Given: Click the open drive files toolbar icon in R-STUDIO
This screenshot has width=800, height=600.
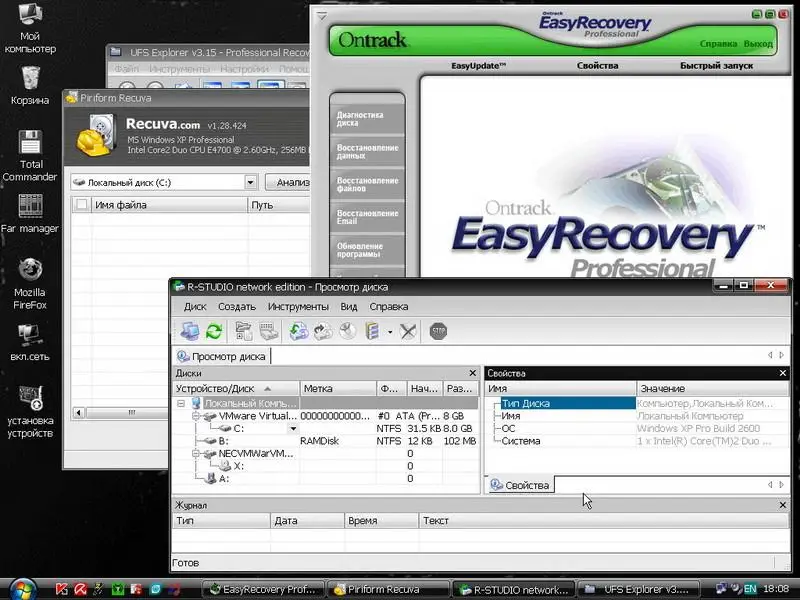Looking at the screenshot, I should (243, 332).
